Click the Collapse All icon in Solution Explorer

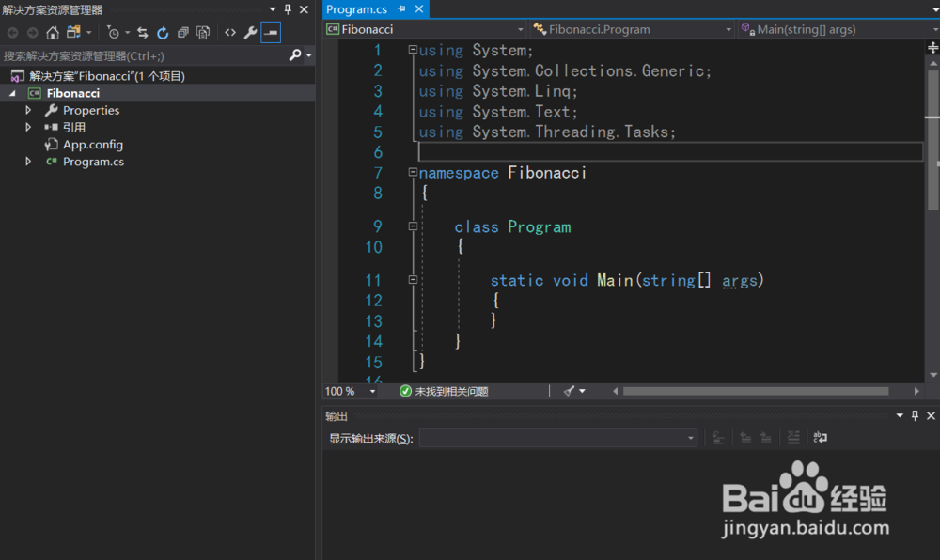pos(182,33)
